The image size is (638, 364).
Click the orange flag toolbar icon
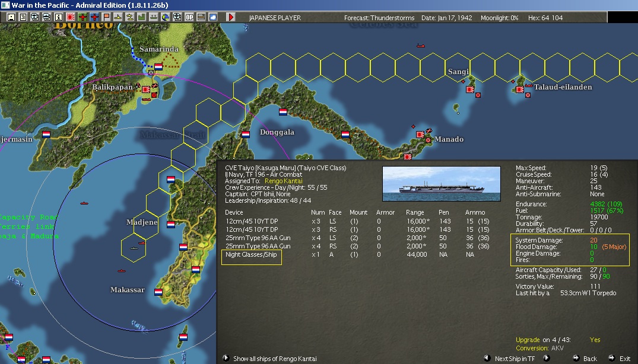click(x=106, y=17)
